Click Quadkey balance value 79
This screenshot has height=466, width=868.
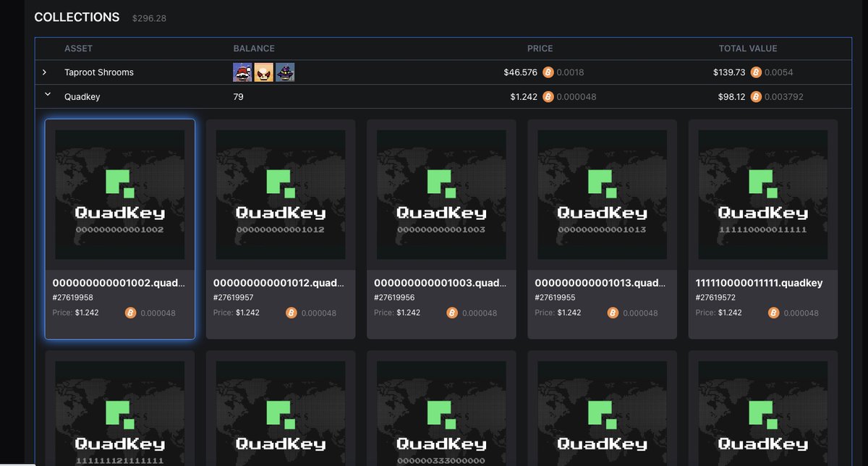tap(238, 96)
